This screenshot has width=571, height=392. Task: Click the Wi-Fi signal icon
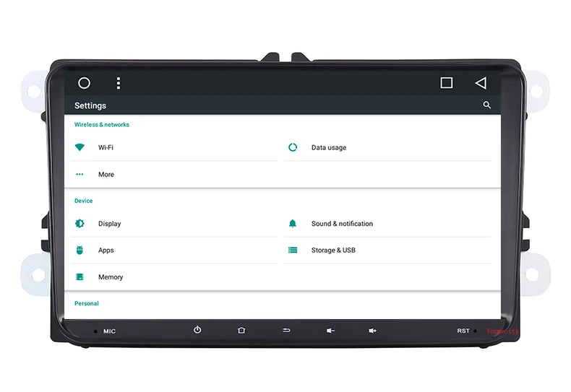[80, 147]
